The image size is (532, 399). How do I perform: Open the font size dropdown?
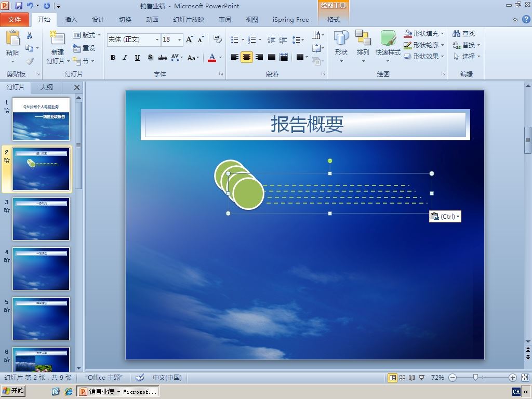[x=179, y=39]
